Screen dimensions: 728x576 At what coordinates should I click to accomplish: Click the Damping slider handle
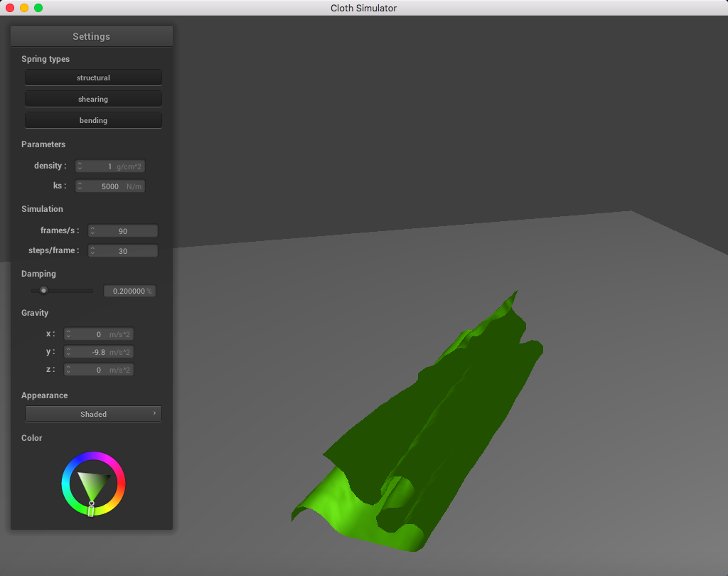[43, 291]
